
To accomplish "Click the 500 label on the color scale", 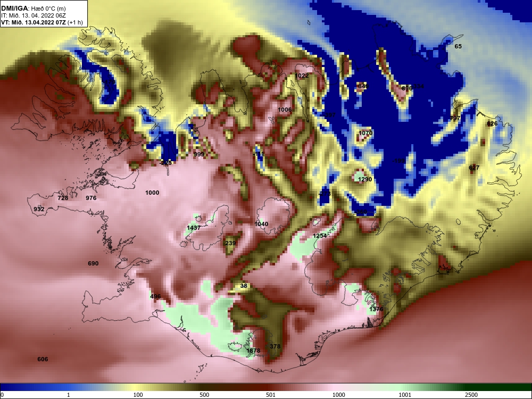I will (x=204, y=395).
